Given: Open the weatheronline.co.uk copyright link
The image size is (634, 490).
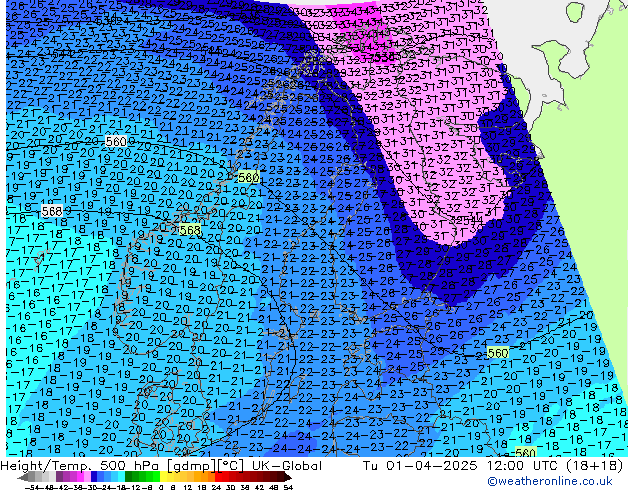Looking at the screenshot, I should [x=550, y=481].
